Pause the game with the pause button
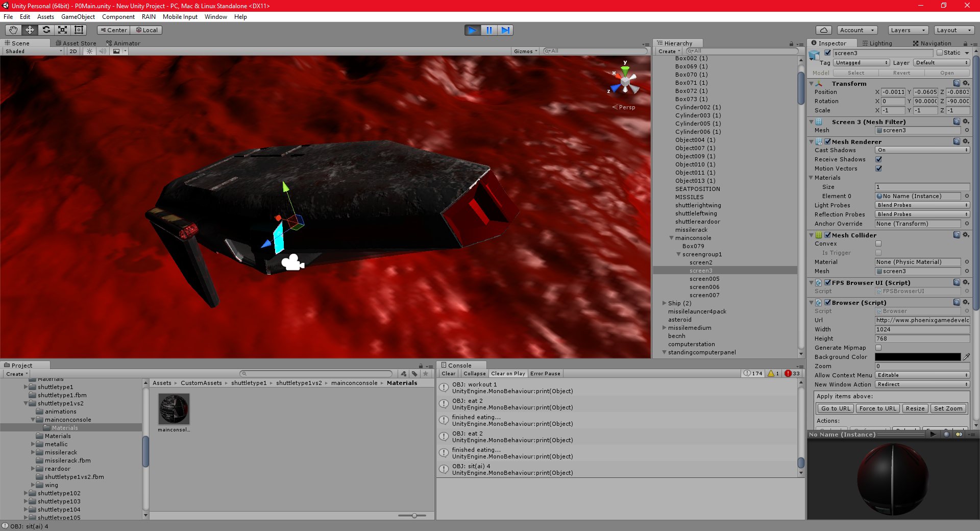The width and height of the screenshot is (980, 531). click(x=488, y=30)
